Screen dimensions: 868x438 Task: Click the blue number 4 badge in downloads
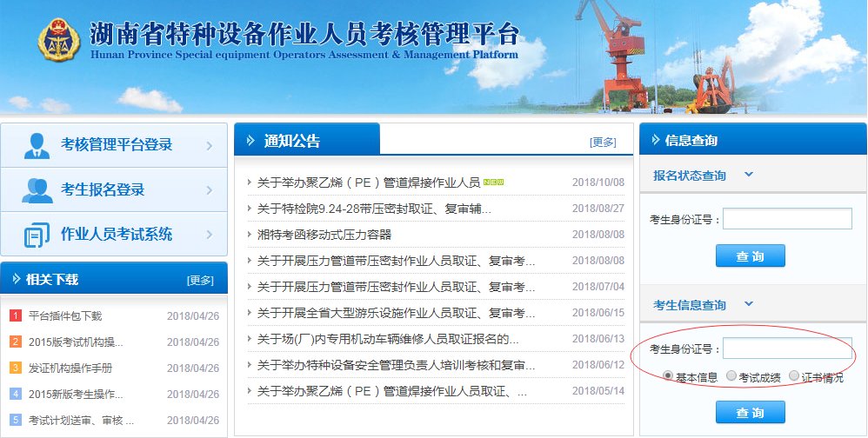[15, 395]
